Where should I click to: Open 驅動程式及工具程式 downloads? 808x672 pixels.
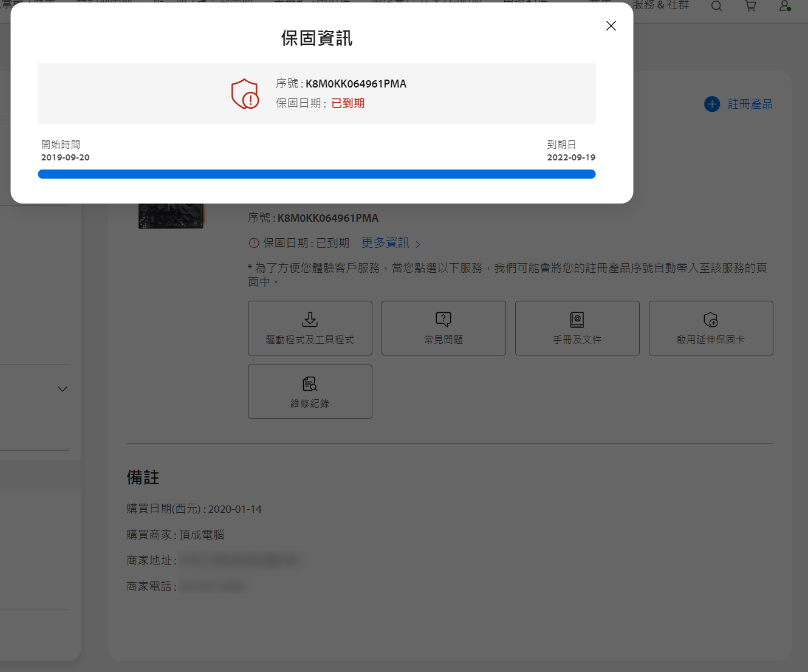click(x=310, y=328)
